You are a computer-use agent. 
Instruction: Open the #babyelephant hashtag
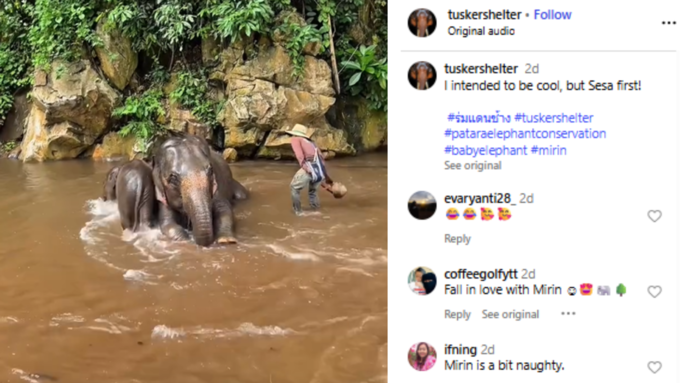(485, 151)
